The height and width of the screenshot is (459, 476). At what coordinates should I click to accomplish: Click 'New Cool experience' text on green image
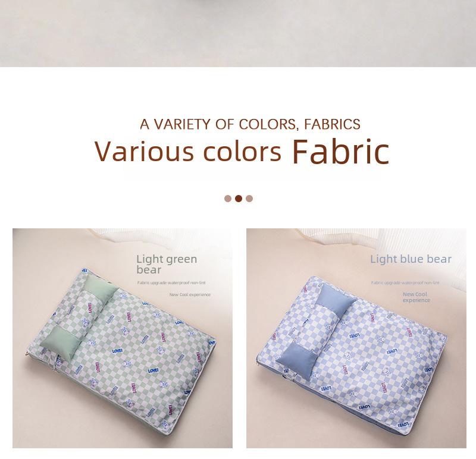pos(190,294)
